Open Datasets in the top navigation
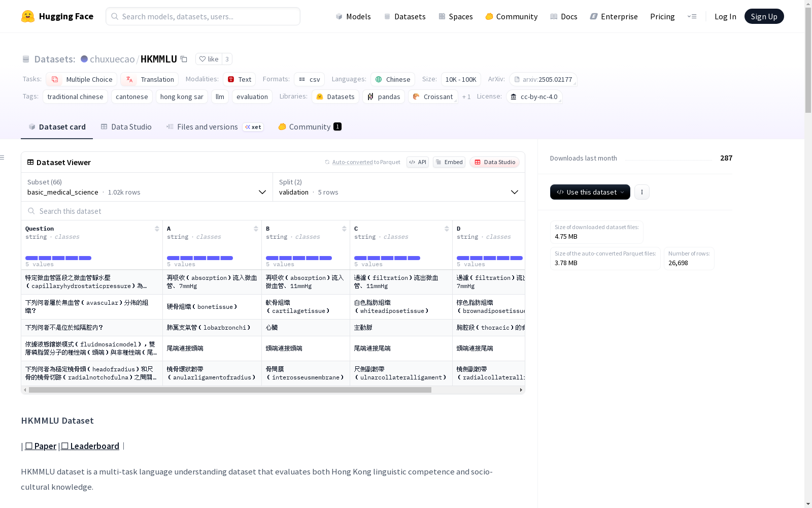This screenshot has width=812, height=508. tap(405, 16)
